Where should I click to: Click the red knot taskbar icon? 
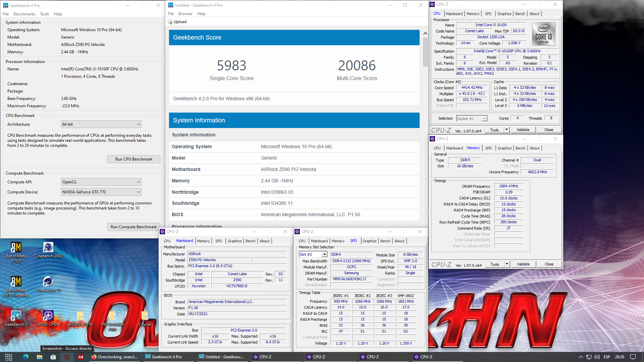click(x=67, y=357)
